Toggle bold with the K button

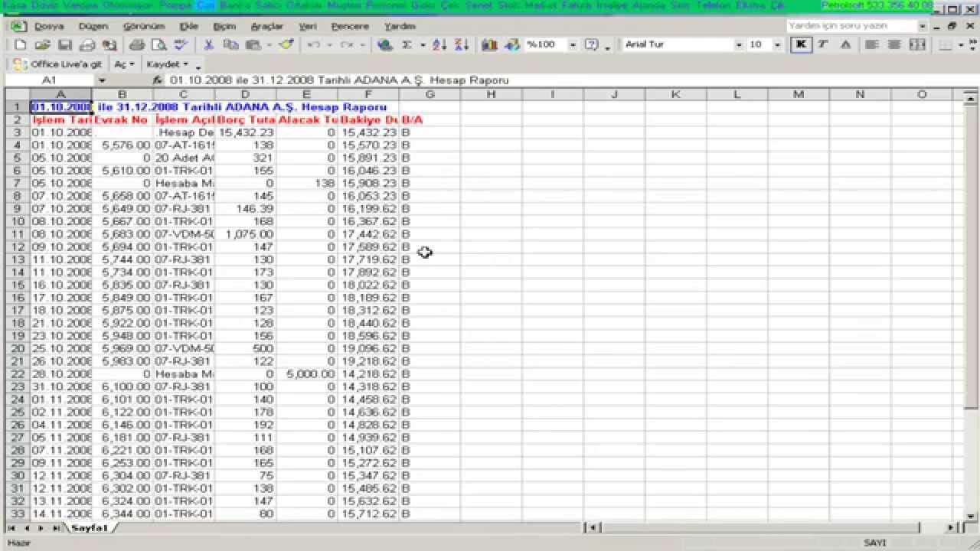[x=801, y=44]
